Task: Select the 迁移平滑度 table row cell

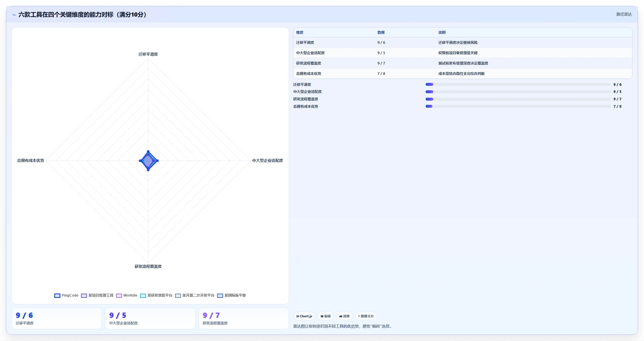Action: [305, 43]
